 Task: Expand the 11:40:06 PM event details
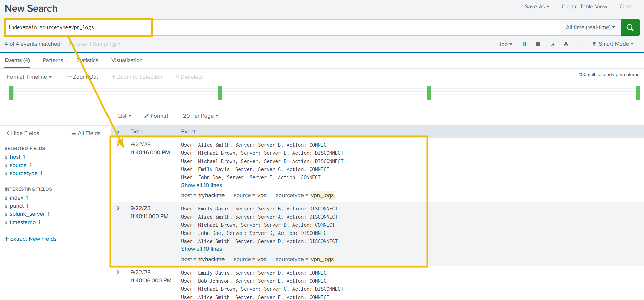(x=118, y=273)
